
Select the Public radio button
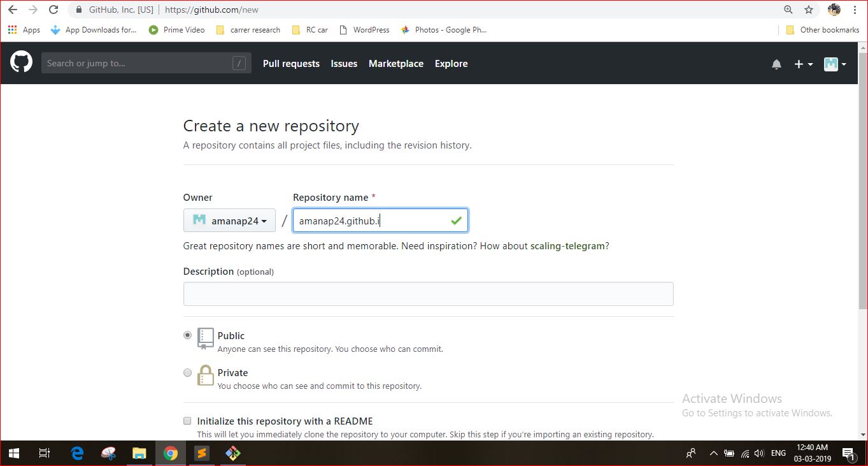pyautogui.click(x=187, y=335)
